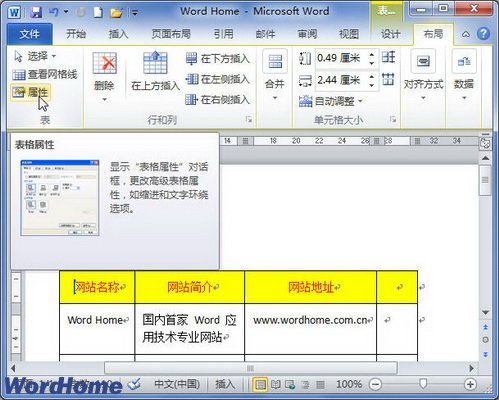
Task: Increase column width with up spinner
Action: coord(372,76)
